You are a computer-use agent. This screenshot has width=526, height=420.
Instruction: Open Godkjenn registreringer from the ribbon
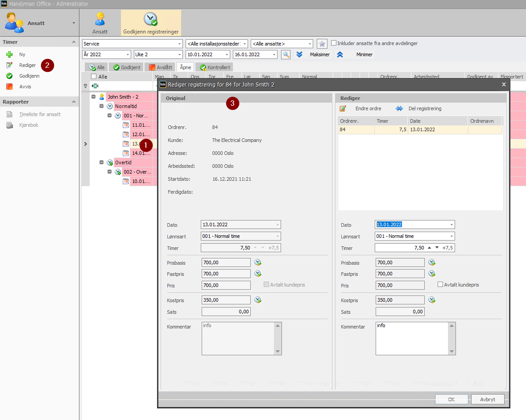point(151,22)
